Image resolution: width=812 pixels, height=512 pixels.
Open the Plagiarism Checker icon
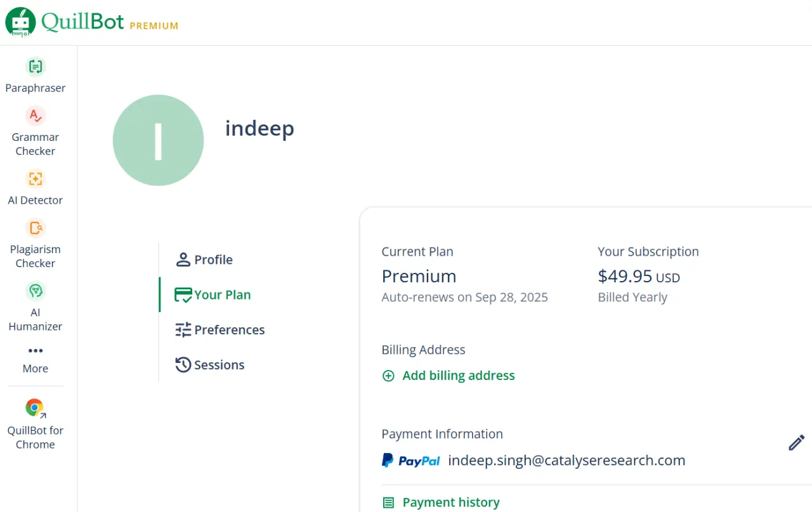36,228
